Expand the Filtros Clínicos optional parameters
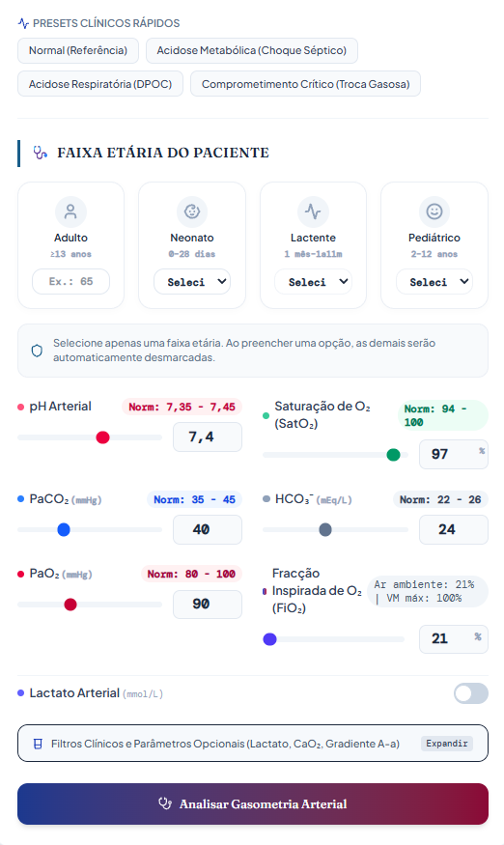 click(x=446, y=744)
